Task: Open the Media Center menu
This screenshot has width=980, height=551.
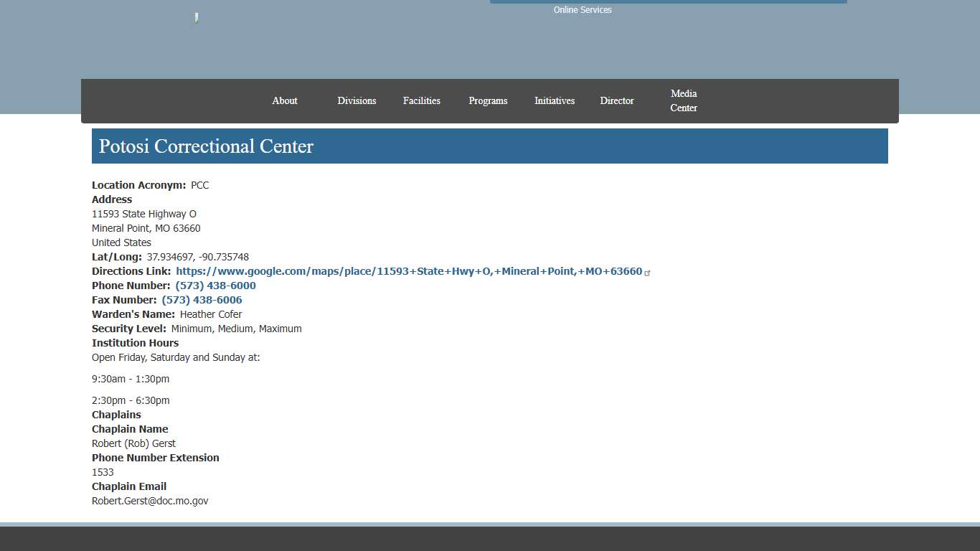Action: click(683, 100)
